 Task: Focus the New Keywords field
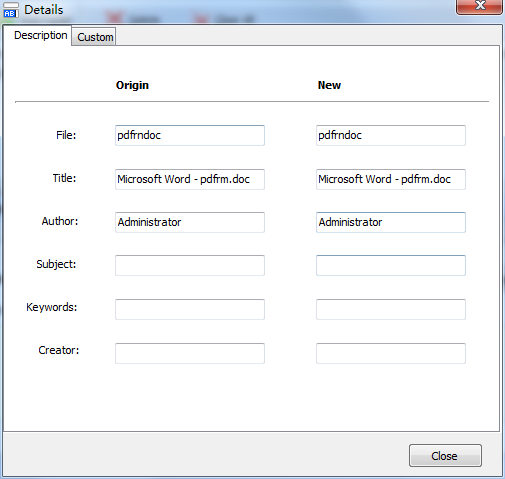pyautogui.click(x=391, y=309)
